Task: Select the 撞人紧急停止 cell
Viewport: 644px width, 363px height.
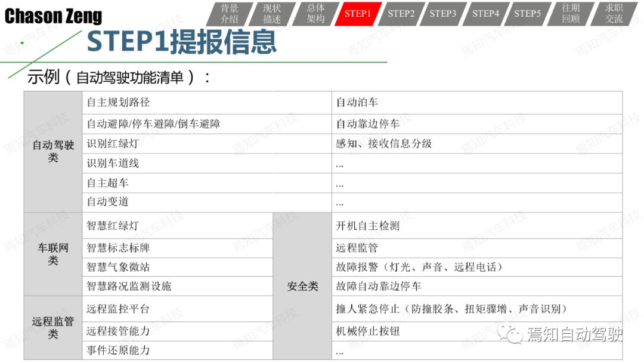Action: pyautogui.click(x=477, y=309)
